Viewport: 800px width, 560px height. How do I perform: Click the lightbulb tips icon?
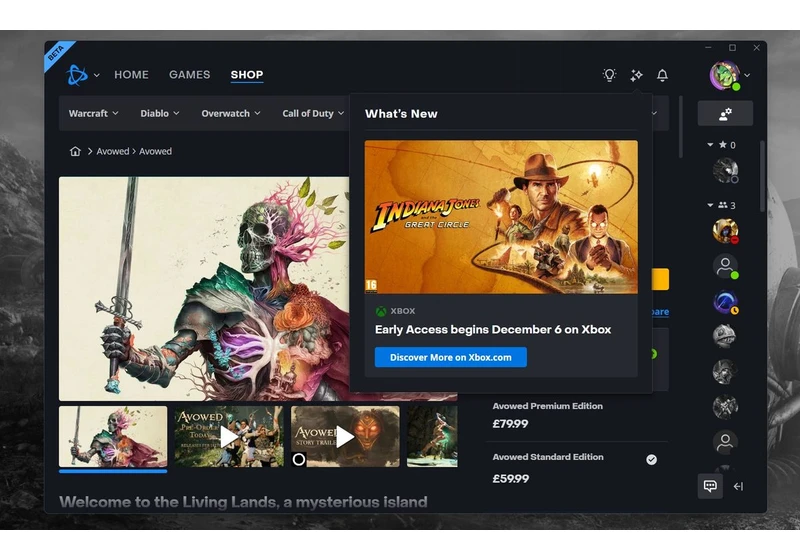[x=609, y=75]
